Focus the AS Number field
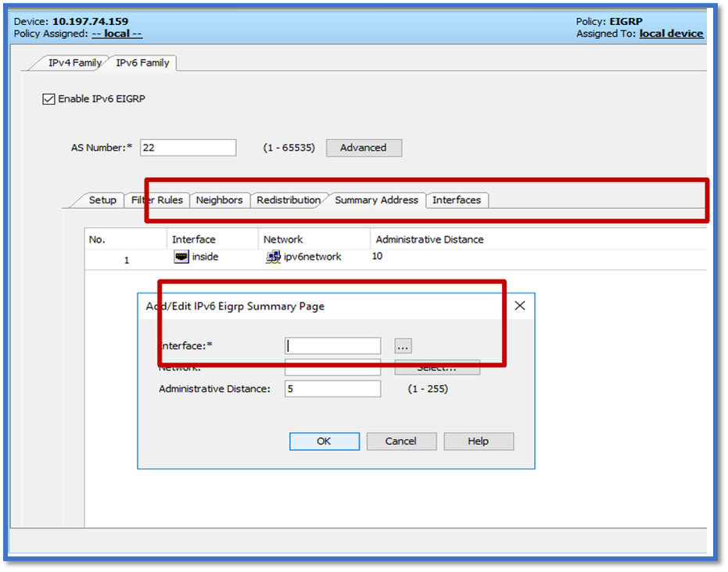 [188, 148]
